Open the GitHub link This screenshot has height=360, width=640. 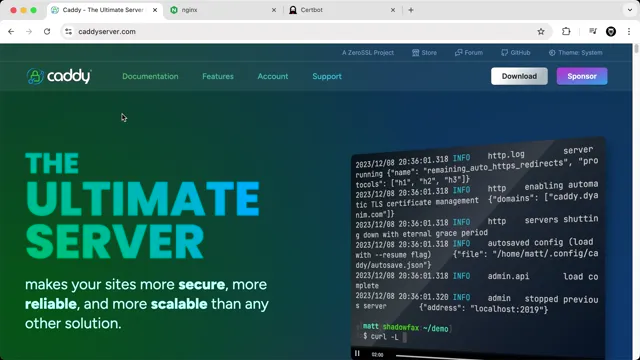click(516, 53)
